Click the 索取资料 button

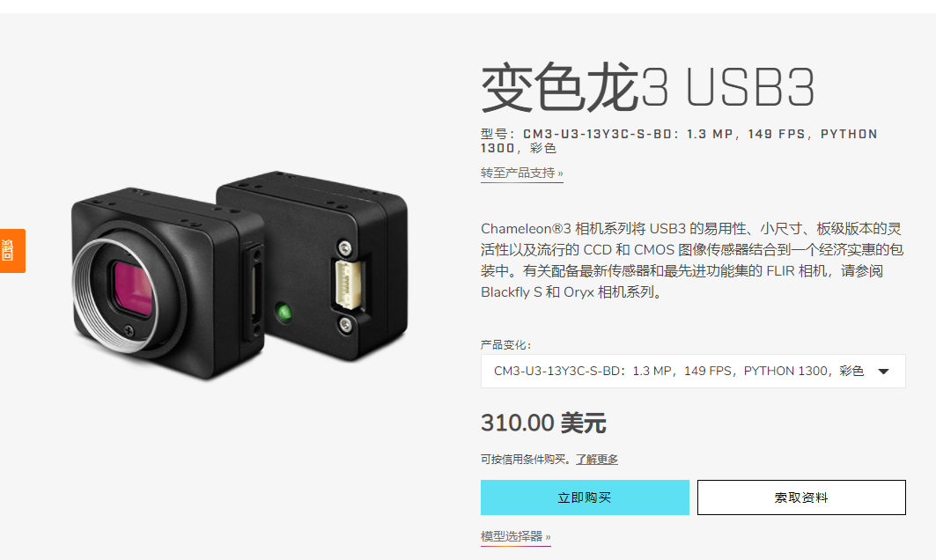pyautogui.click(x=801, y=497)
